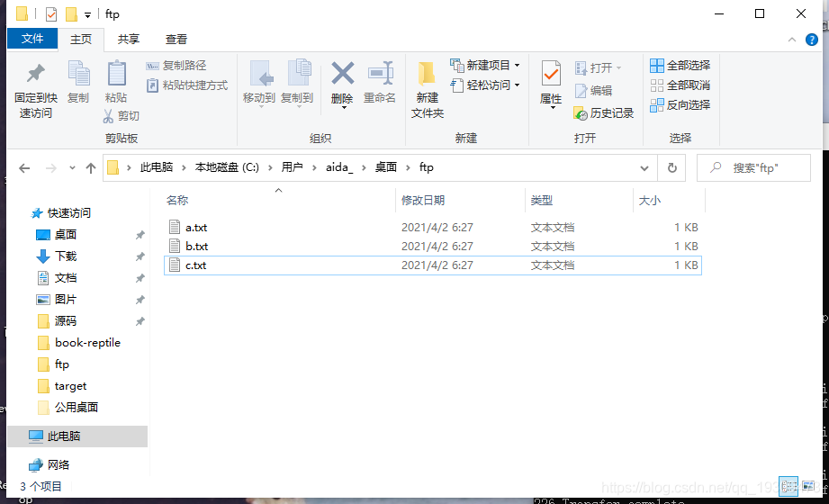Click 桌面 in the address breadcrumb
Image resolution: width=829 pixels, height=504 pixels.
click(386, 167)
